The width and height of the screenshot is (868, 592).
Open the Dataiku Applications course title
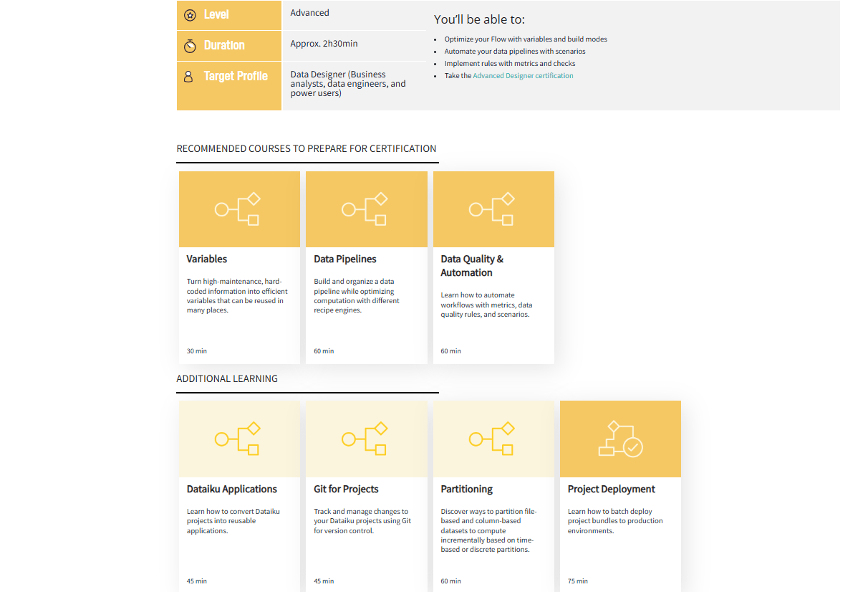point(232,490)
